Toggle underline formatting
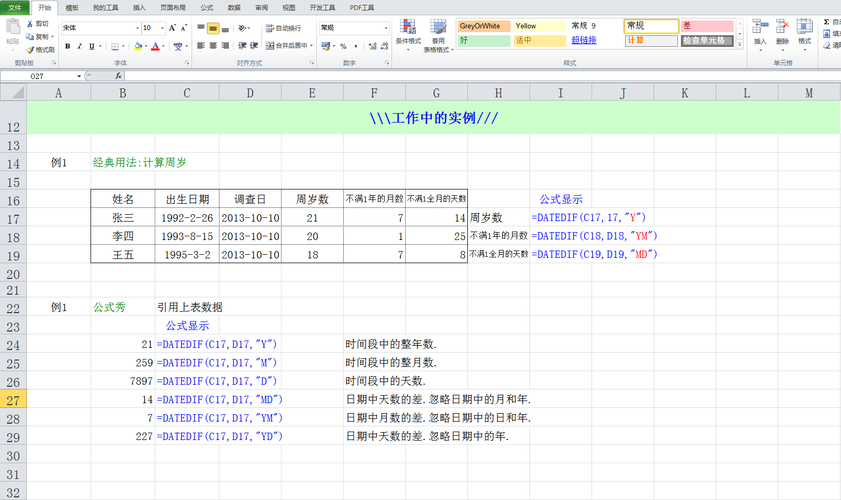 (x=92, y=47)
